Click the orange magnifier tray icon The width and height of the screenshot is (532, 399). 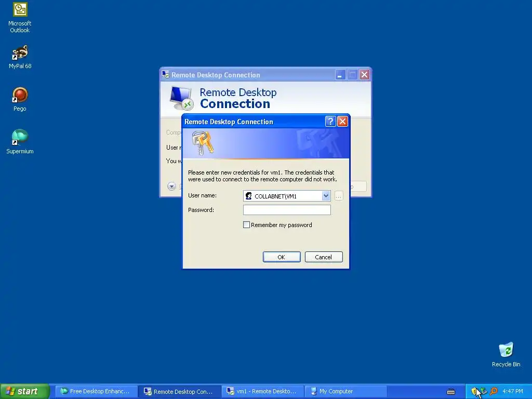click(494, 391)
